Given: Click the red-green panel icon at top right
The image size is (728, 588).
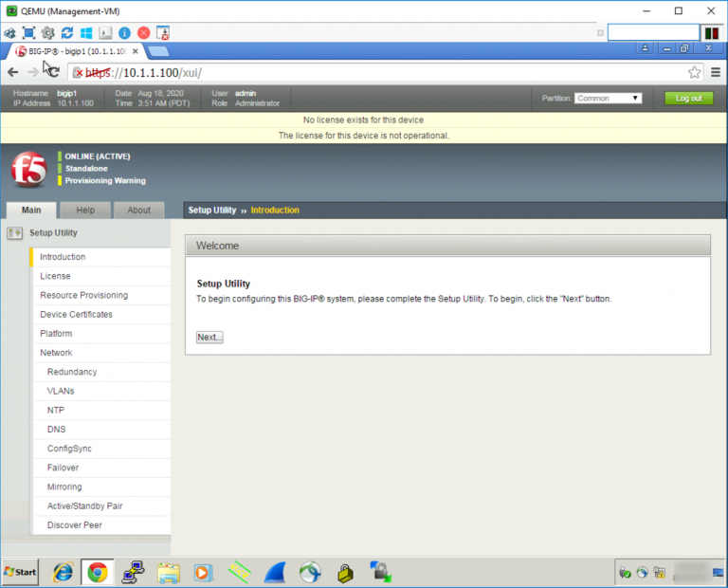Looking at the screenshot, I should (711, 33).
